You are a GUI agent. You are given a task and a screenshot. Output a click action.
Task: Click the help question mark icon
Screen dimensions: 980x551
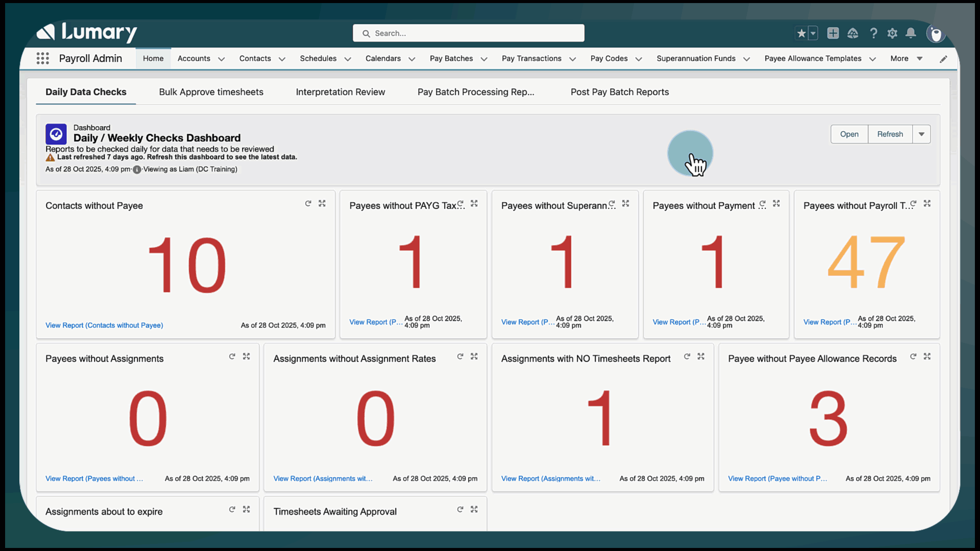pyautogui.click(x=873, y=33)
